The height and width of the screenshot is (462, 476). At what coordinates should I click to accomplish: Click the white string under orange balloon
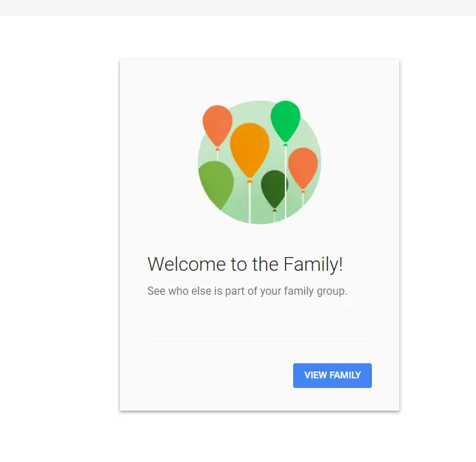[249, 203]
